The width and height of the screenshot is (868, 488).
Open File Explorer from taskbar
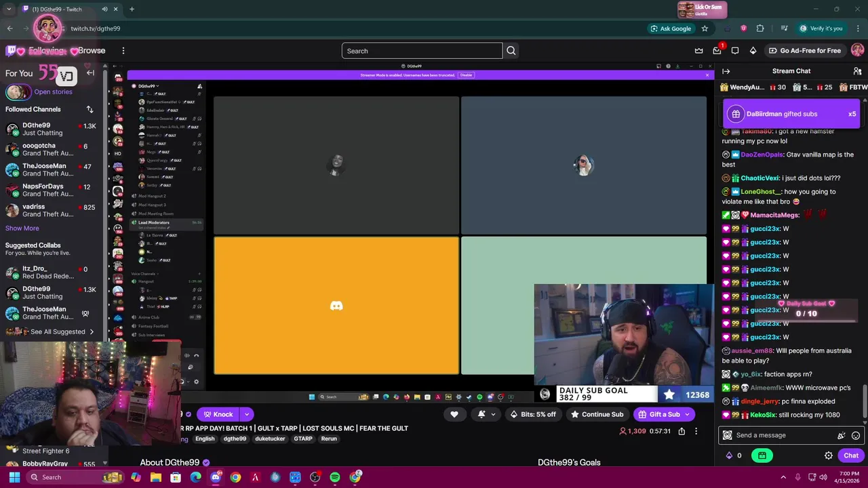tap(156, 477)
